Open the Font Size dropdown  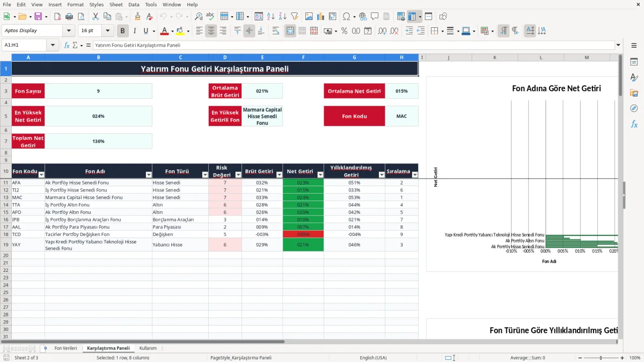click(x=108, y=31)
